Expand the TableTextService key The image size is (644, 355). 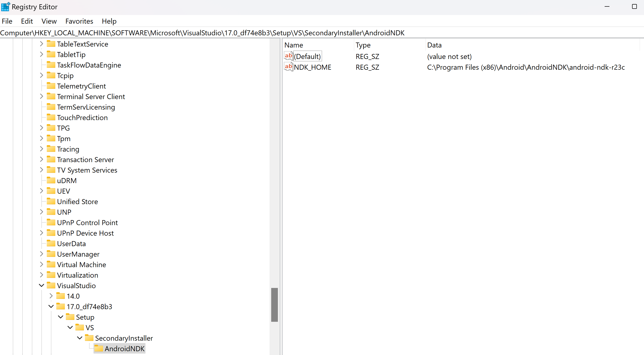click(42, 44)
